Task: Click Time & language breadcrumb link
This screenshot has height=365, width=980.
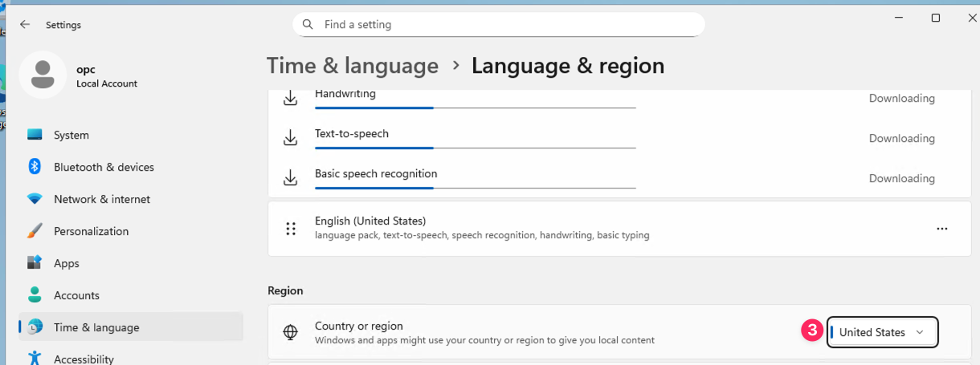Action: click(353, 66)
